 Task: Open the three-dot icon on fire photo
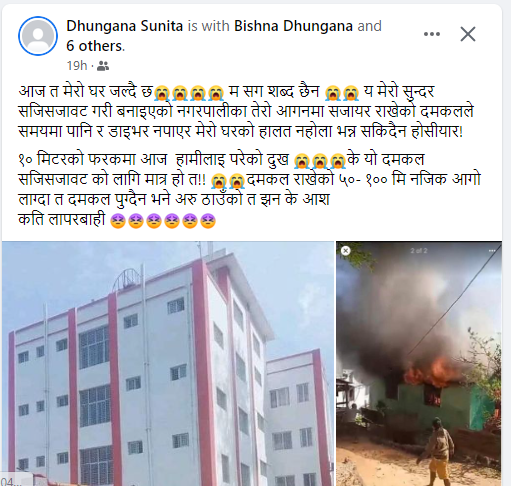[492, 251]
